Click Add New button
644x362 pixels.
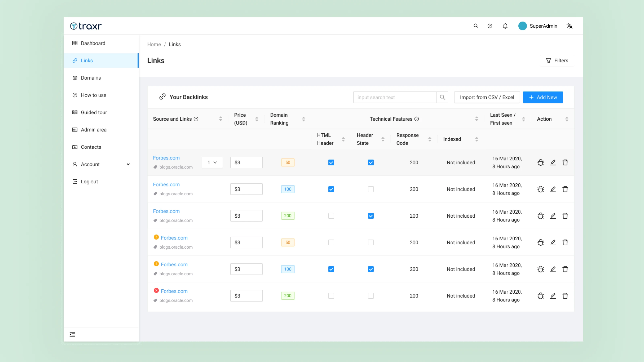pyautogui.click(x=543, y=97)
